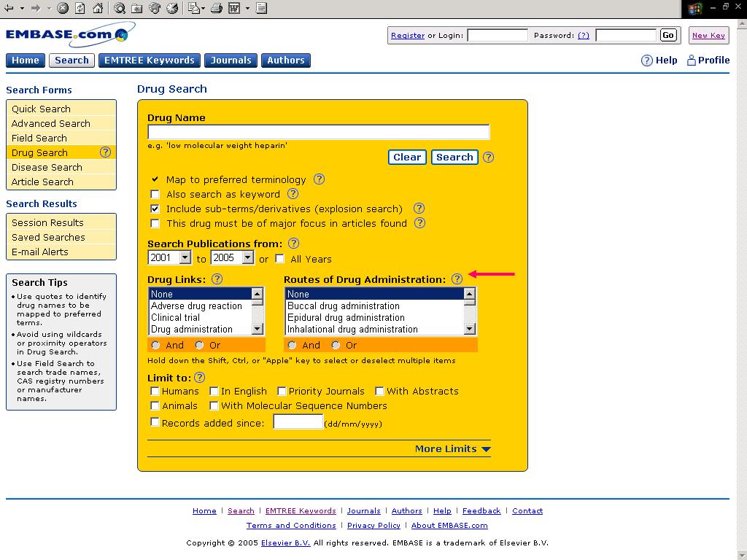
Task: Click the Clear button
Action: (407, 157)
